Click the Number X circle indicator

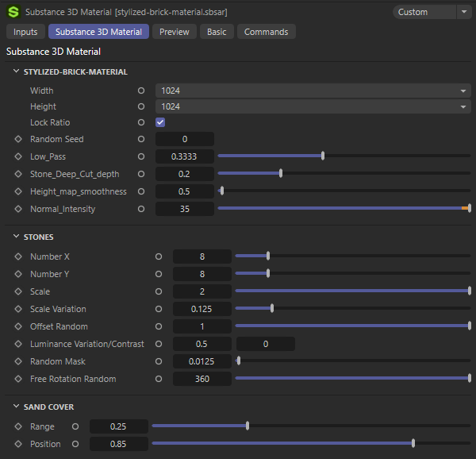(159, 256)
